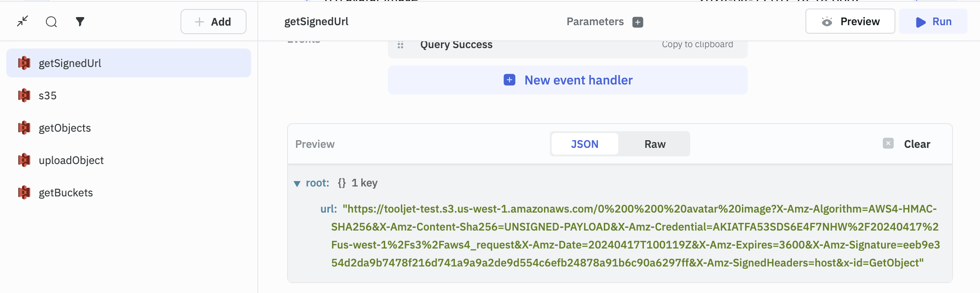Preview the query result

pos(850,22)
